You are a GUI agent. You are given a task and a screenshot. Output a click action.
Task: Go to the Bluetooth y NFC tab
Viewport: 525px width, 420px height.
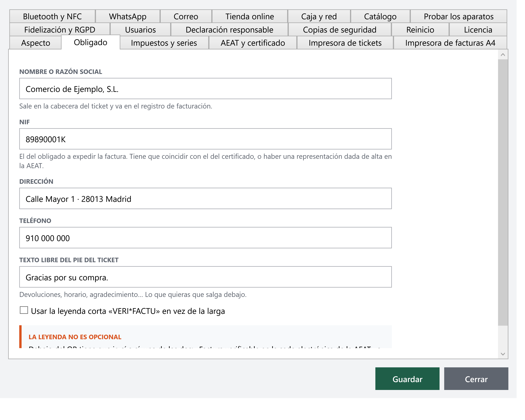point(52,16)
